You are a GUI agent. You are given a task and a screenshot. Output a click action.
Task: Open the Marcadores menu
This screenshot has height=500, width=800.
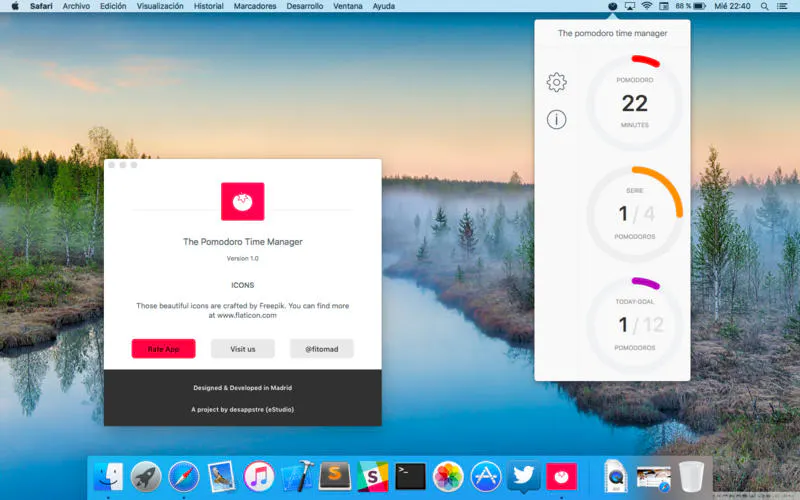click(x=255, y=6)
